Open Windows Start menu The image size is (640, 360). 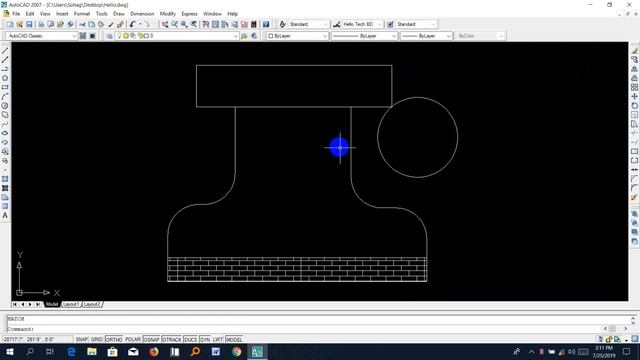10,351
